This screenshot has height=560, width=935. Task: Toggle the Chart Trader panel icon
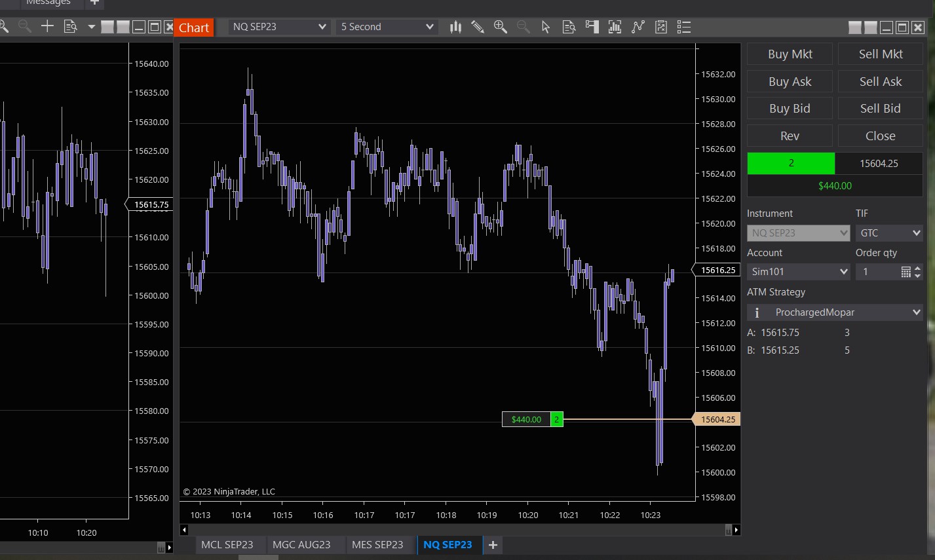point(592,27)
